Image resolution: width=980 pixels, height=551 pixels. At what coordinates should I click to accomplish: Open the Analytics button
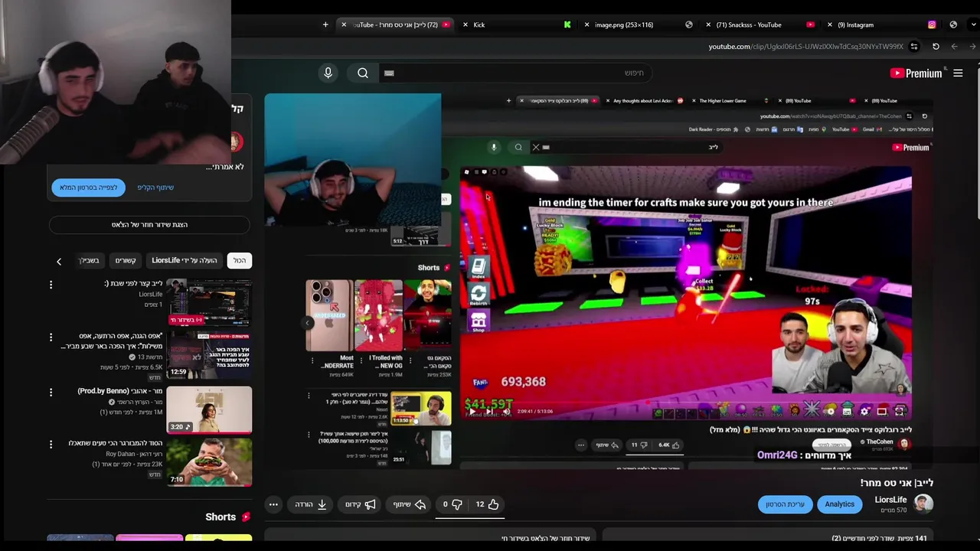[x=839, y=504]
